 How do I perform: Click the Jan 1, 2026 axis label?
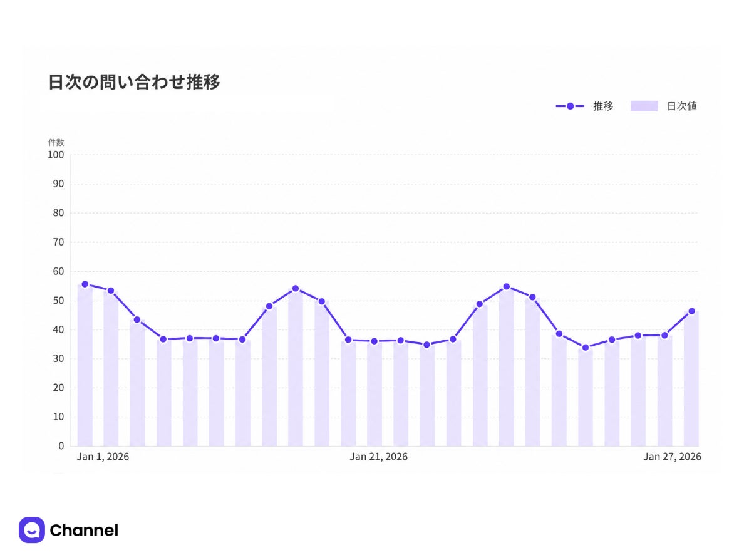click(103, 457)
